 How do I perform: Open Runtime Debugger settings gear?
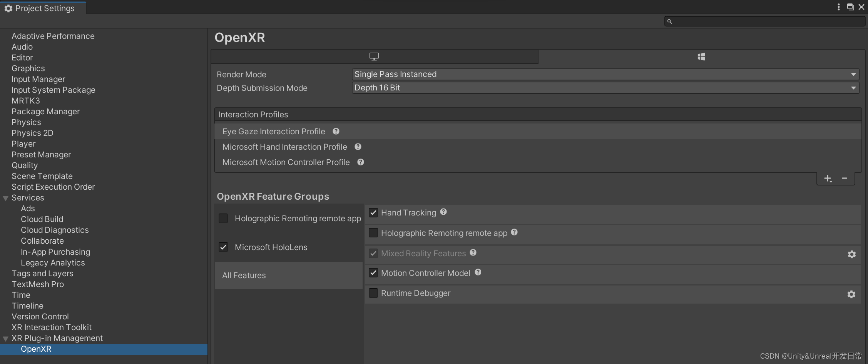point(851,294)
